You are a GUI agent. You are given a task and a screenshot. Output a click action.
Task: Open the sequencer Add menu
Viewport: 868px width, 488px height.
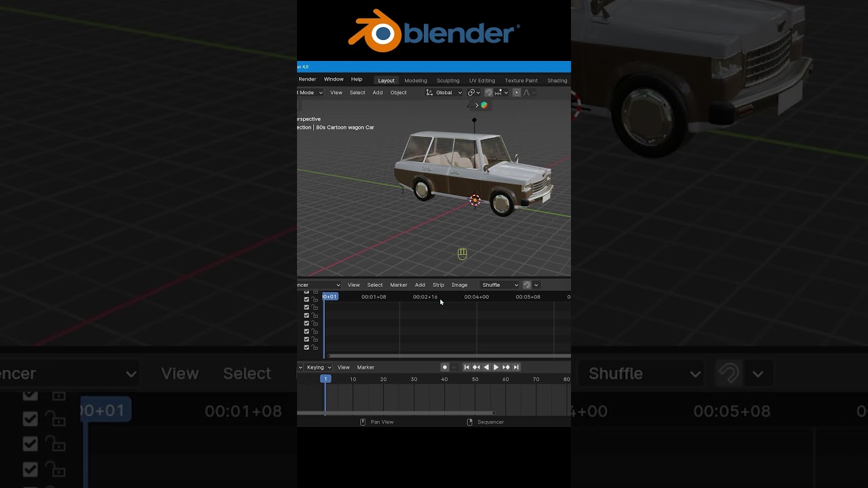[x=420, y=285]
